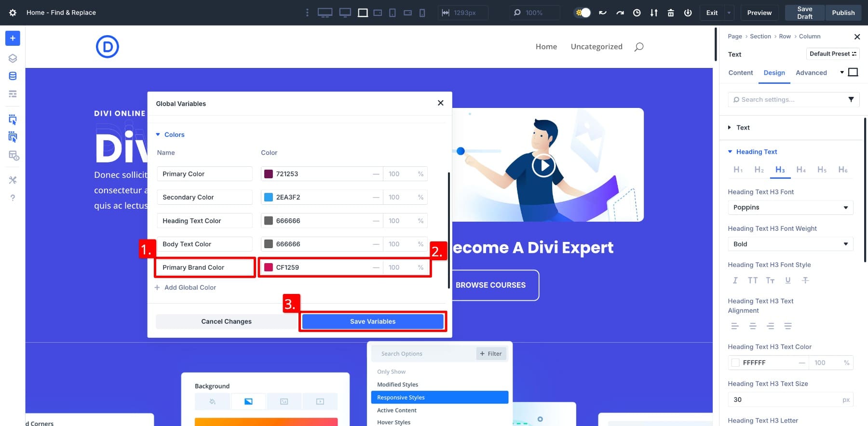
Task: Toggle uppercase TT font style
Action: 753,280
